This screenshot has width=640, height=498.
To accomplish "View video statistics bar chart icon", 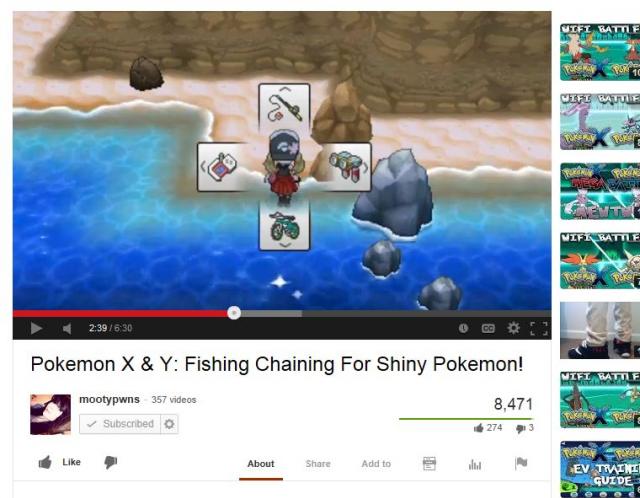I will 475,464.
